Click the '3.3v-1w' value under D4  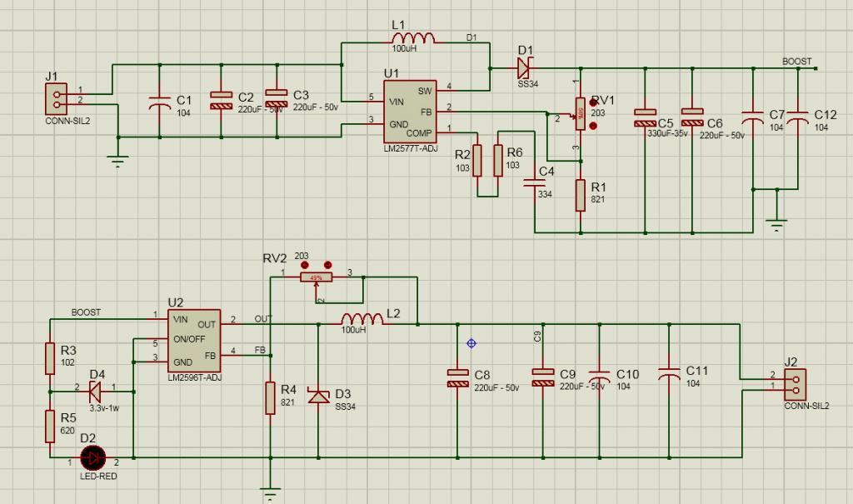click(x=104, y=408)
